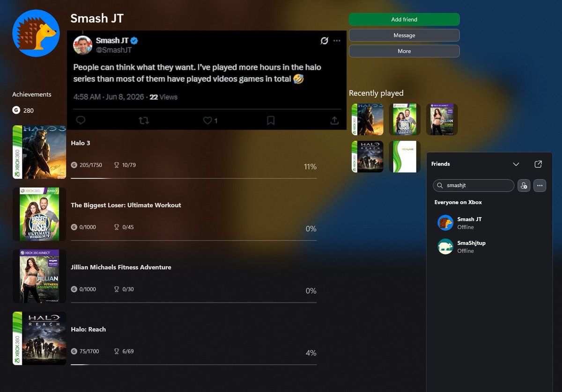
Task: Click Halo Reach recently played thumbnail
Action: [368, 157]
